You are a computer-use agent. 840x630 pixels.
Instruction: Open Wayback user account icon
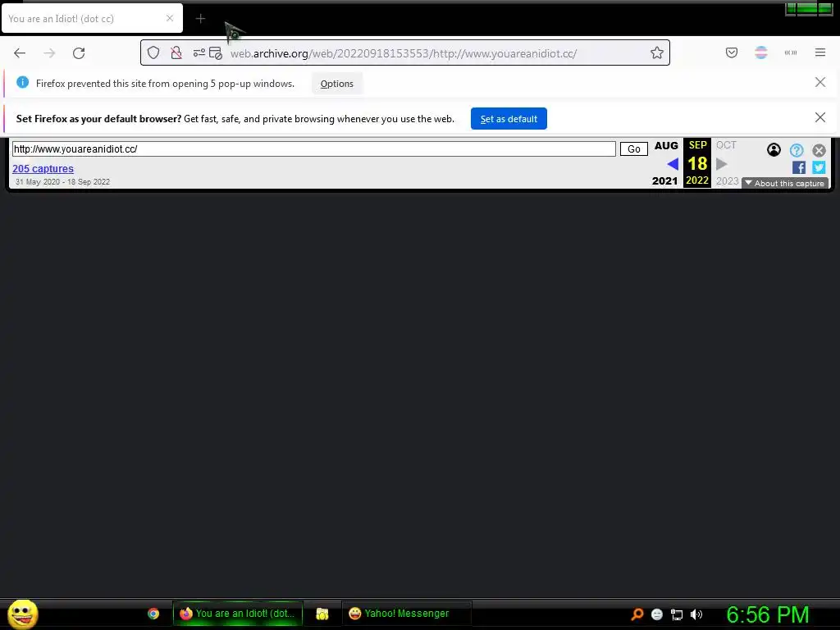pos(774,150)
